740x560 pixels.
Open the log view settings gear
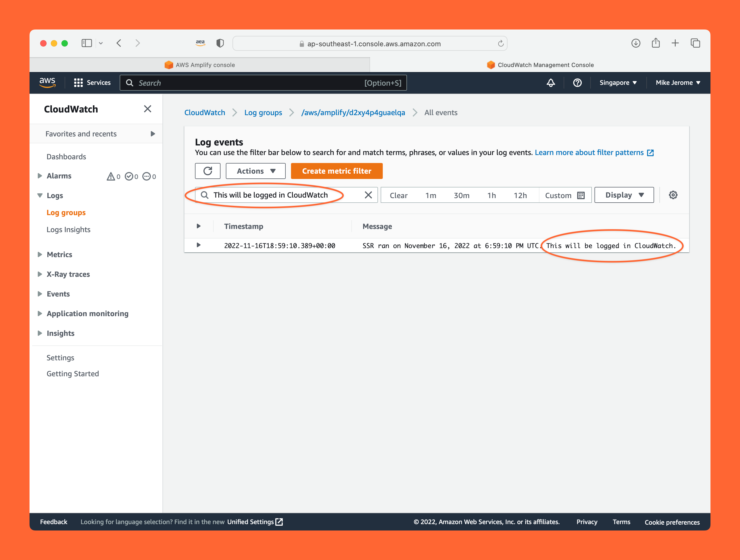click(x=673, y=195)
